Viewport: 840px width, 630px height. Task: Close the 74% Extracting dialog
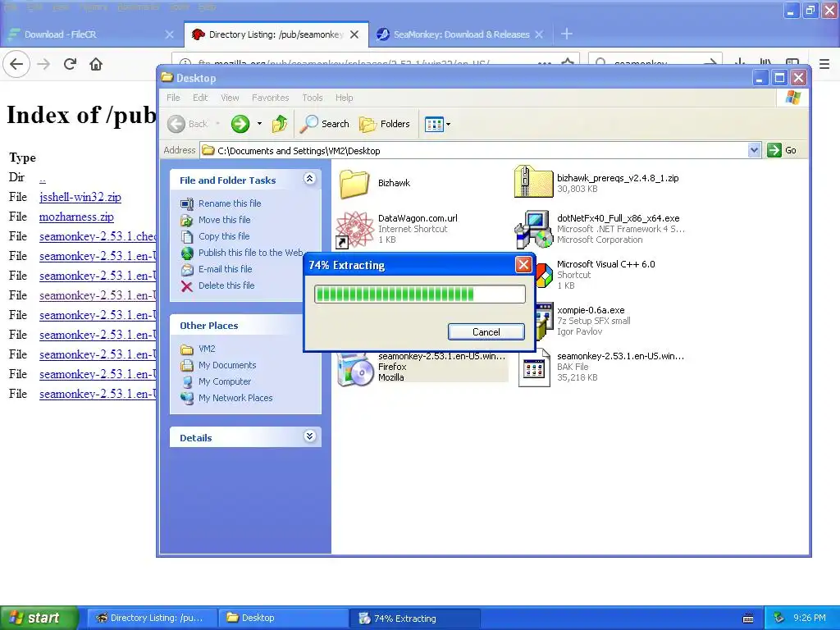523,265
